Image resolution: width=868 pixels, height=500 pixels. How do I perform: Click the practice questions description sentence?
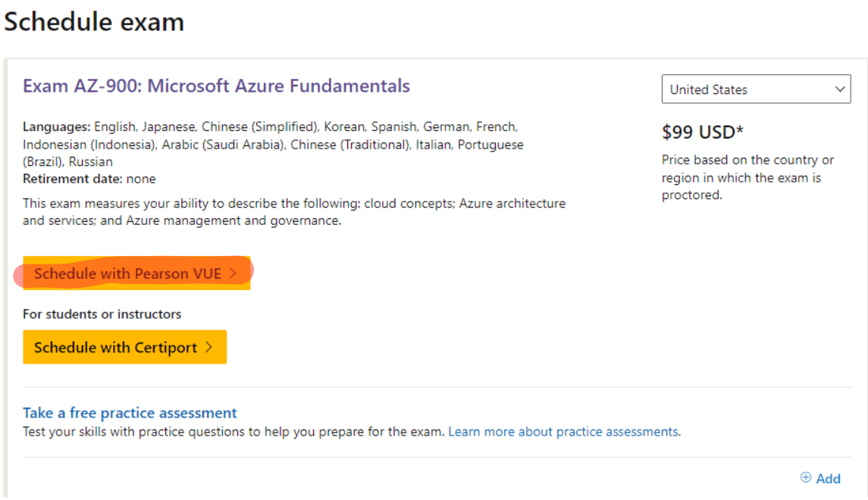pos(233,431)
